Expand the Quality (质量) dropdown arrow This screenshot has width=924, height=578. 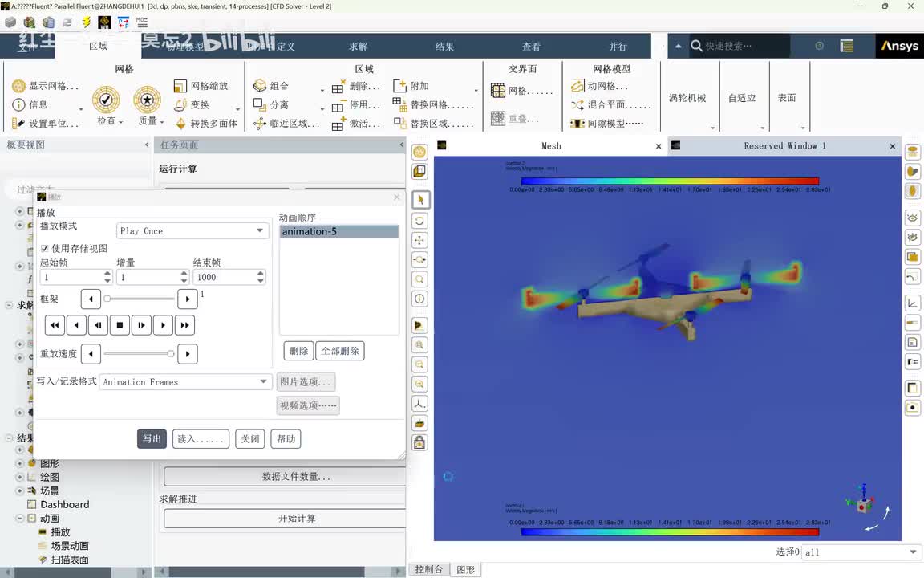(x=162, y=122)
